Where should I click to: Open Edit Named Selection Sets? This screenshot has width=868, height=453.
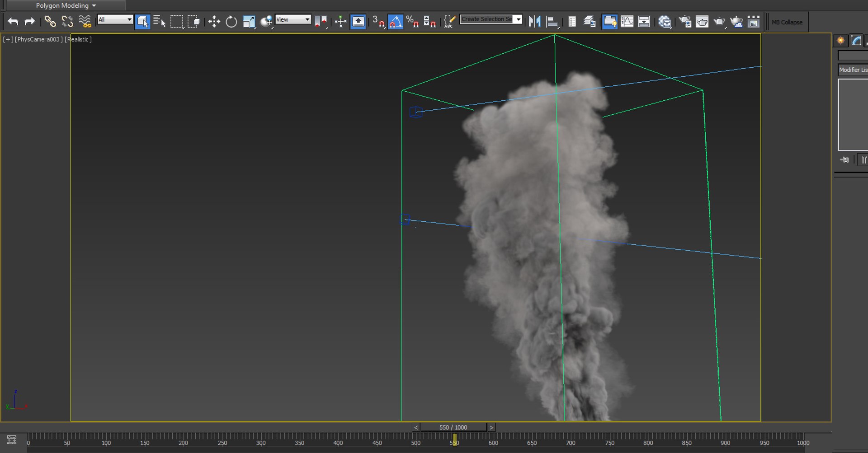449,22
